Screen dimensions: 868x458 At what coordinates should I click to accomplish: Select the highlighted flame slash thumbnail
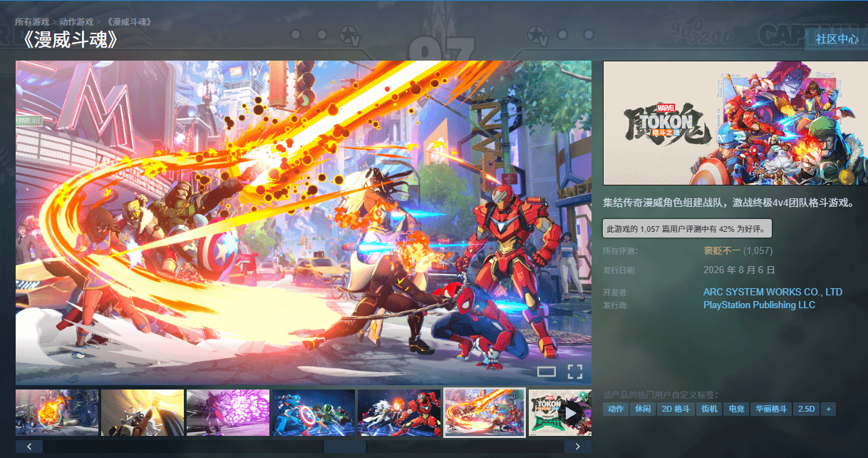pyautogui.click(x=485, y=412)
